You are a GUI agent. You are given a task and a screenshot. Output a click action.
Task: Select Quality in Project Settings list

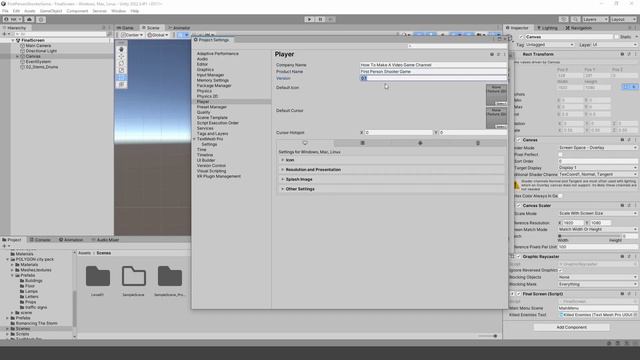(x=203, y=112)
